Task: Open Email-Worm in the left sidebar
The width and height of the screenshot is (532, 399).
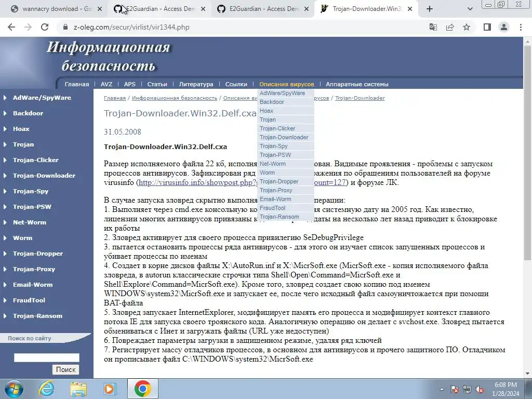Action: (33, 285)
